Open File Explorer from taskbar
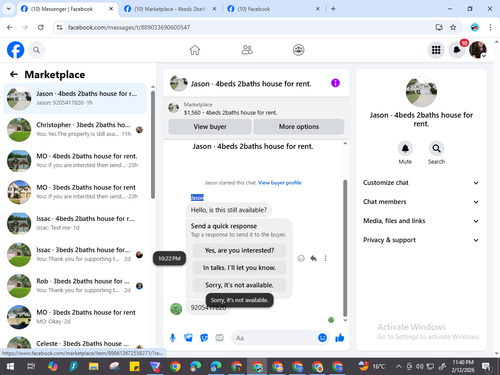This screenshot has height=375, width=500. (93, 367)
